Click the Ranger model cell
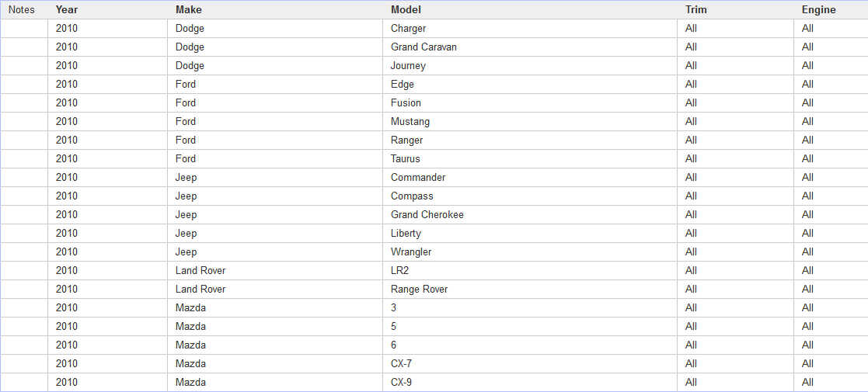 [530, 140]
